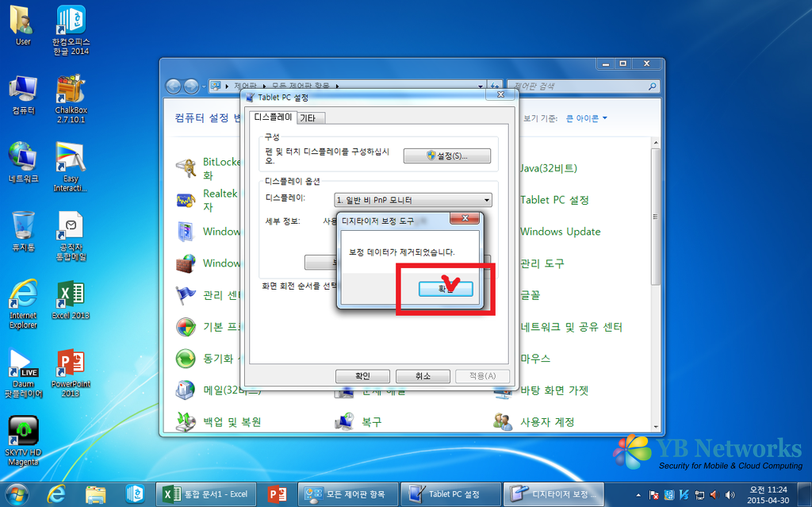Show hidden tray icons arrow
812x507 pixels.
point(638,495)
